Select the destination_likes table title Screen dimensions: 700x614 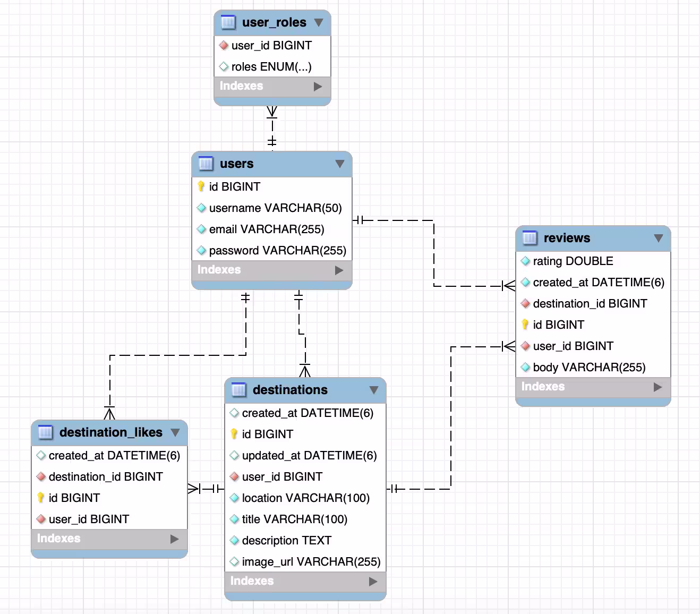click(x=111, y=432)
